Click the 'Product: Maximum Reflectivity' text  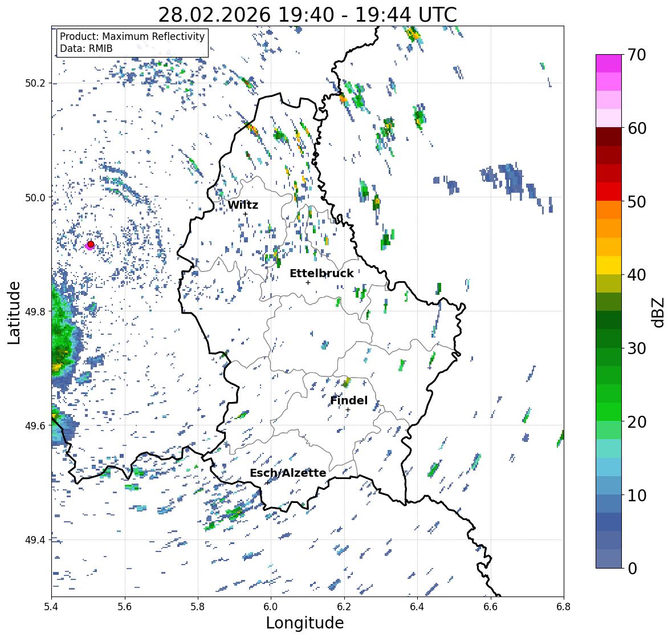pos(132,36)
